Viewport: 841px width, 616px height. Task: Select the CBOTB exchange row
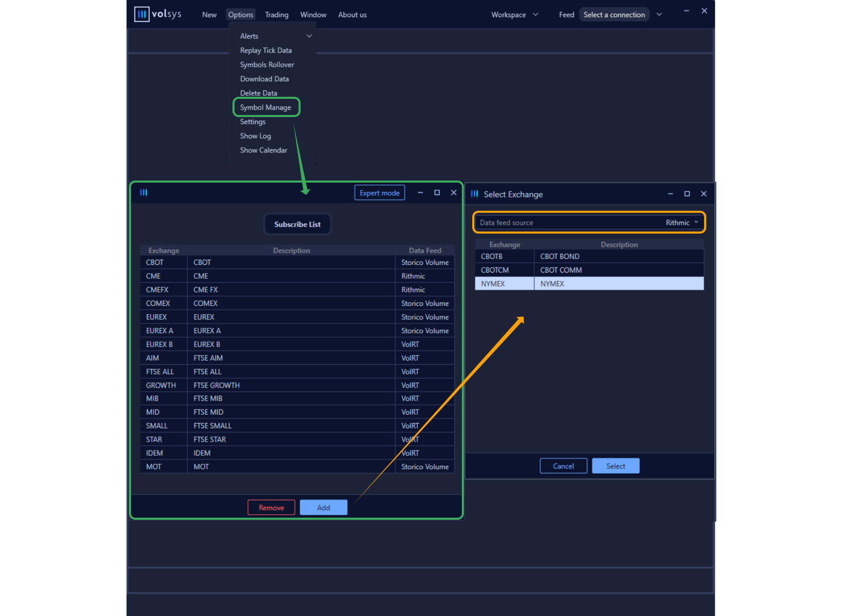point(589,256)
